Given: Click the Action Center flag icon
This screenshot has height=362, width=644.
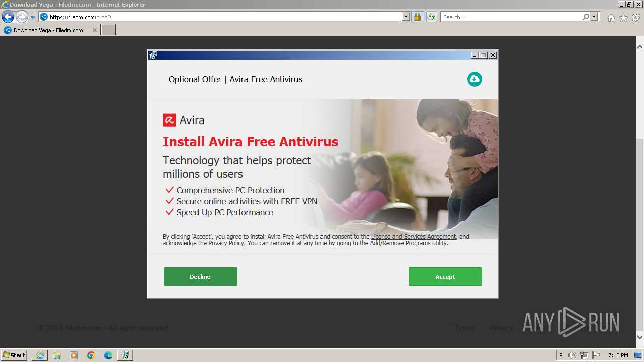Looking at the screenshot, I should coord(596,355).
